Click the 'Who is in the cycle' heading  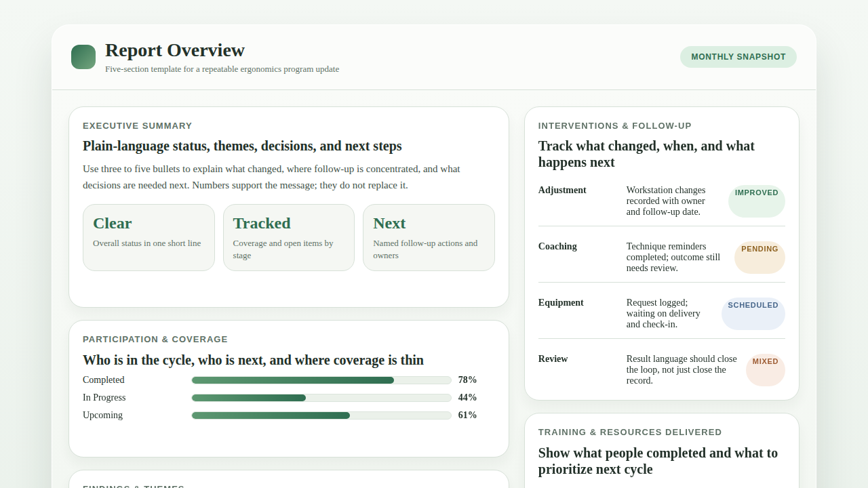pyautogui.click(x=253, y=361)
